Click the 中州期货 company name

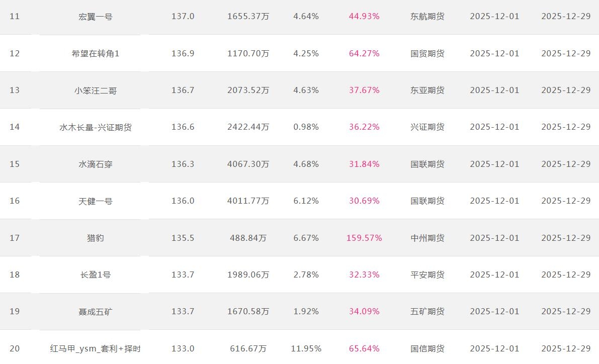[x=427, y=238]
